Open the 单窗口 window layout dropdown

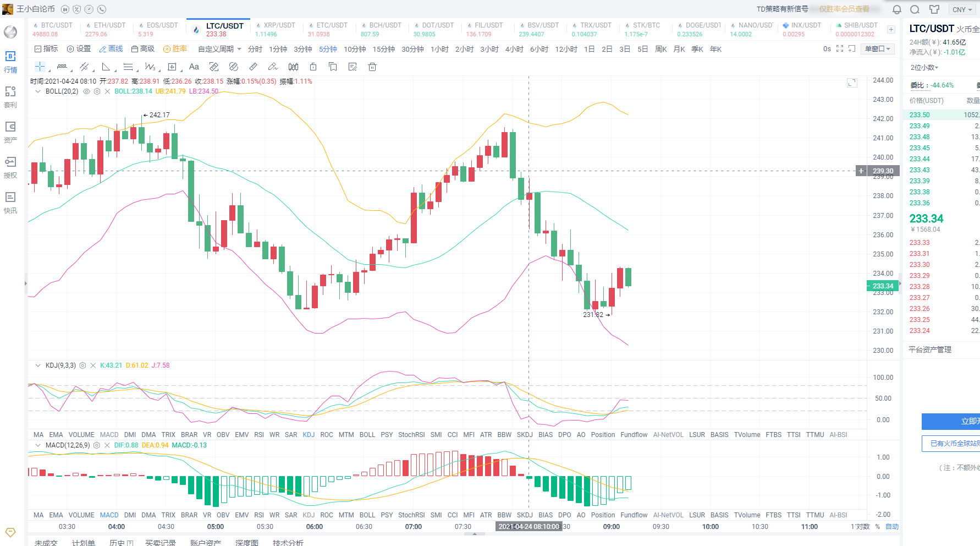pyautogui.click(x=877, y=49)
